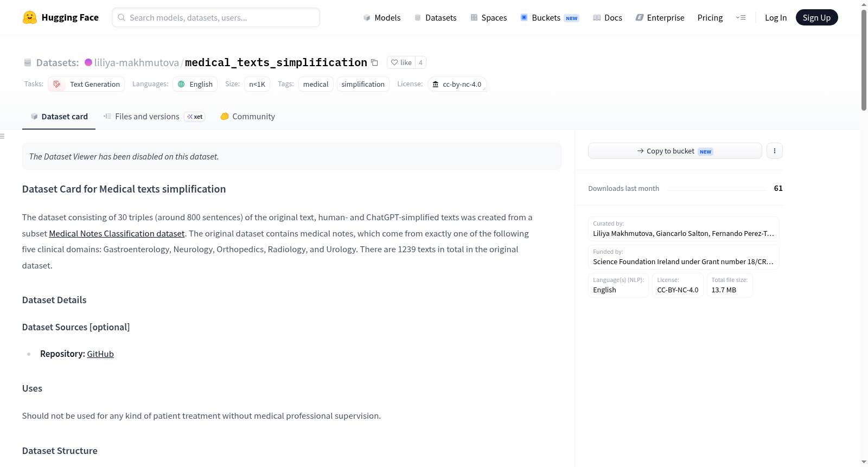This screenshot has height=467, width=868.
Task: Like this dataset
Action: pos(401,62)
